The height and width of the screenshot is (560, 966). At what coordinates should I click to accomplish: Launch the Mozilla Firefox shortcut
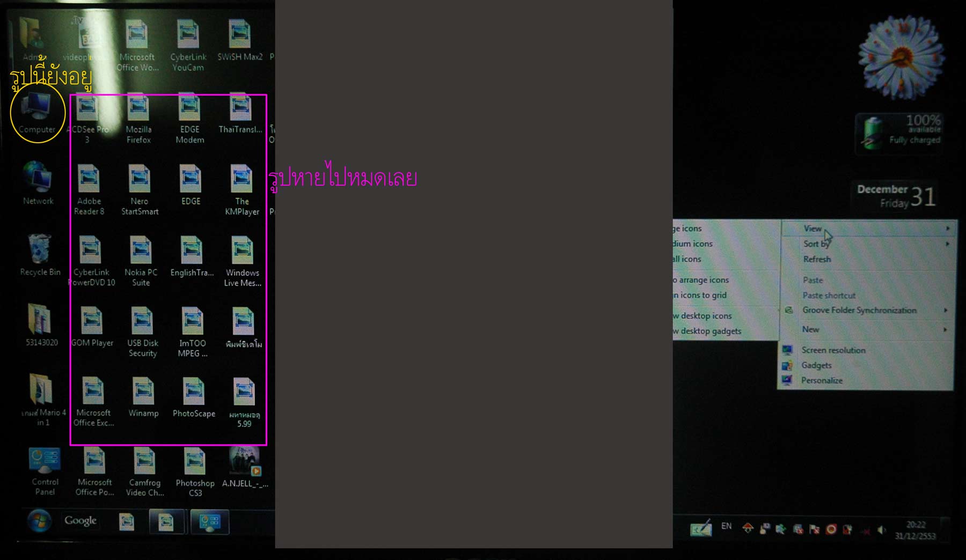(x=138, y=119)
